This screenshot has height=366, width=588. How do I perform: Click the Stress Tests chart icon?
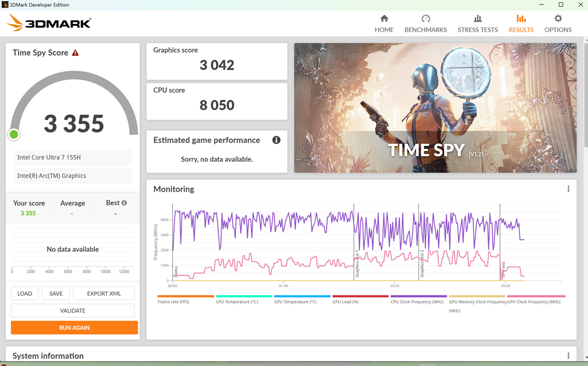477,19
